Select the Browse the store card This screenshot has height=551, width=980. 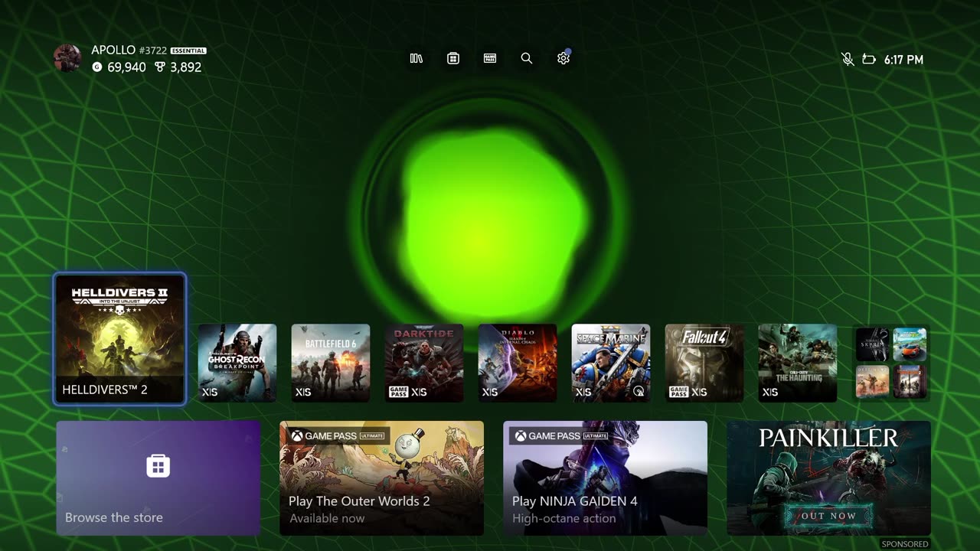pos(158,478)
